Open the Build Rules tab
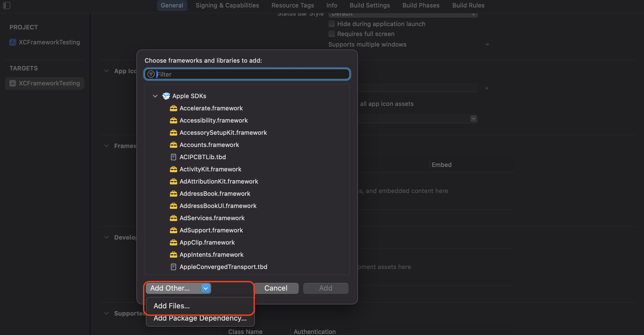644x335 pixels. [468, 5]
